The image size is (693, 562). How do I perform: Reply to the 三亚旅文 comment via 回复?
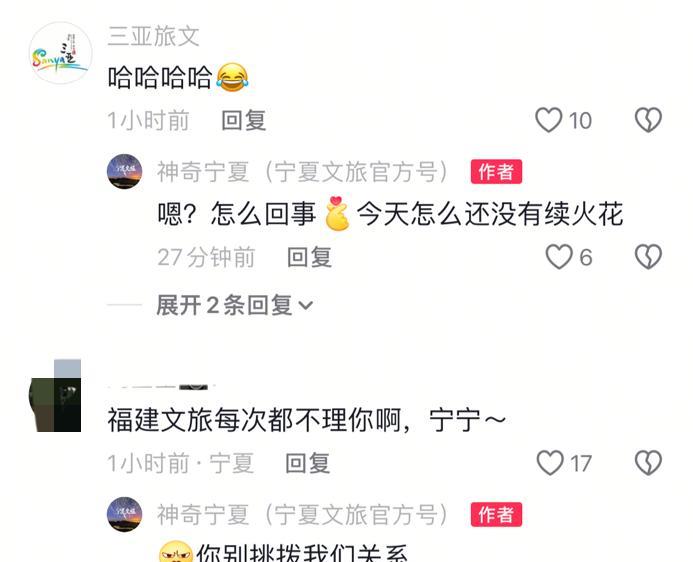click(244, 120)
